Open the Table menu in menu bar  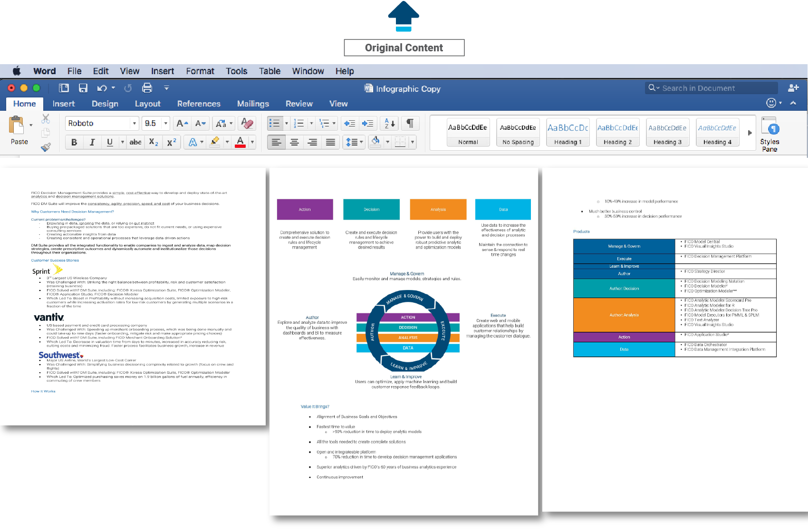(269, 71)
